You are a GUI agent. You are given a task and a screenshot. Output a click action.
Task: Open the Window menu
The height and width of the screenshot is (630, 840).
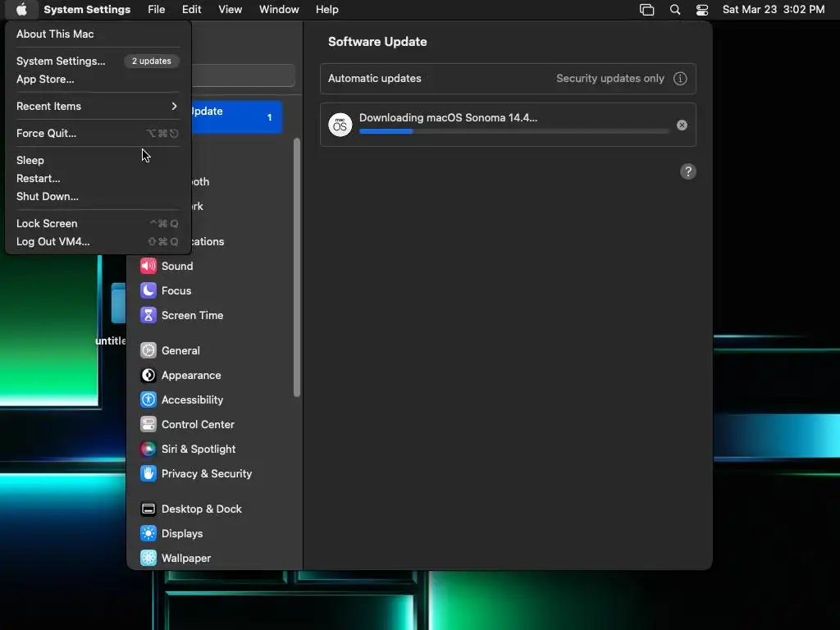click(279, 10)
